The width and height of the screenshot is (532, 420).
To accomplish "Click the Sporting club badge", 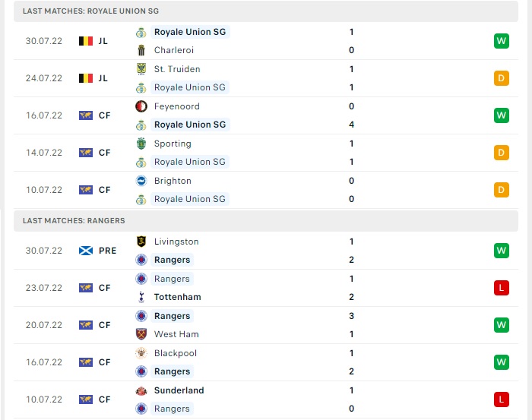I will point(141,144).
